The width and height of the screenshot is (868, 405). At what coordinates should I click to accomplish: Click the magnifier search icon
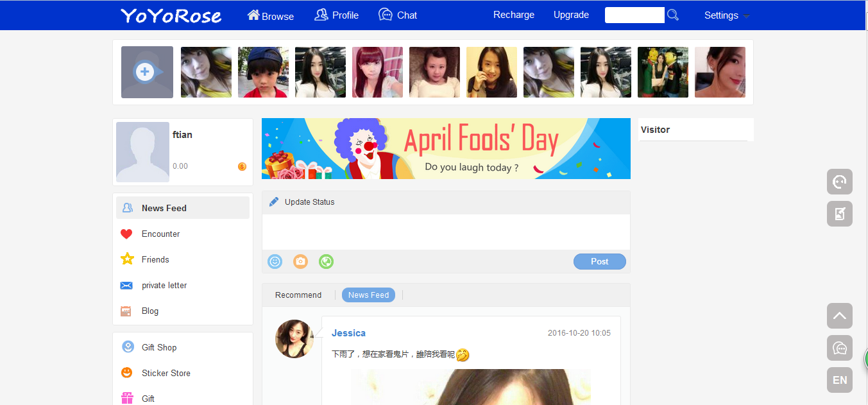672,15
